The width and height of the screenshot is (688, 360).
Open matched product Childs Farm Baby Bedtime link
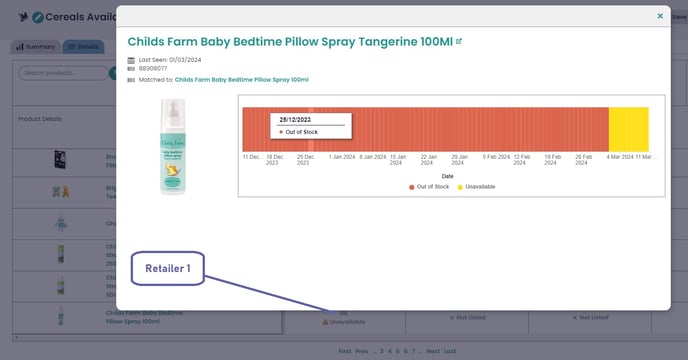241,80
